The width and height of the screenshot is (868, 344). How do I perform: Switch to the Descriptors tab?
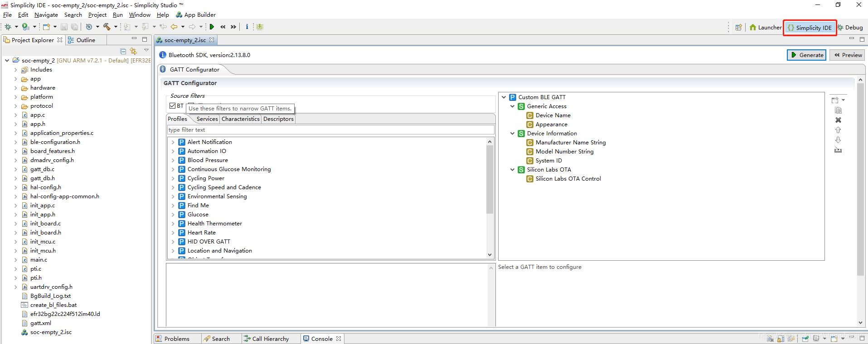(x=278, y=119)
